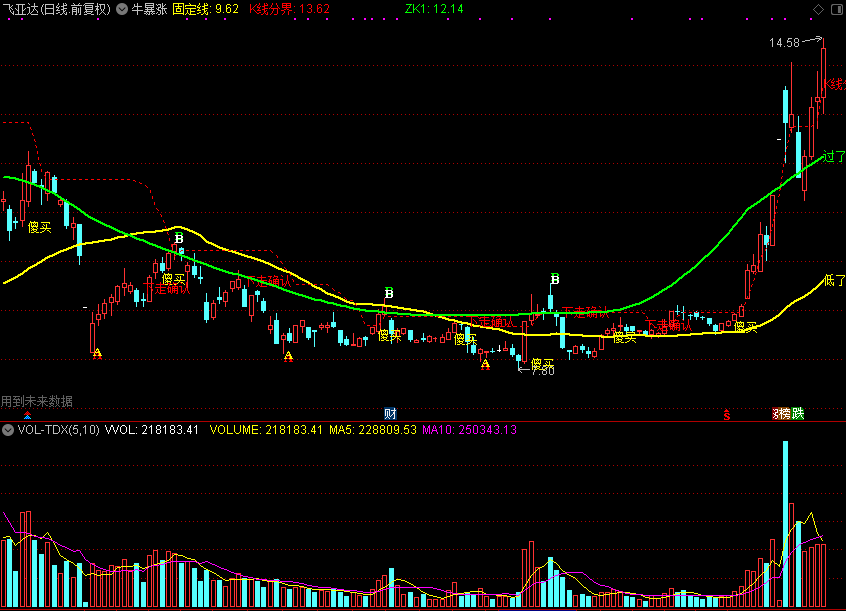Click the square window icon at top right
The height and width of the screenshot is (611, 846).
pos(837,9)
